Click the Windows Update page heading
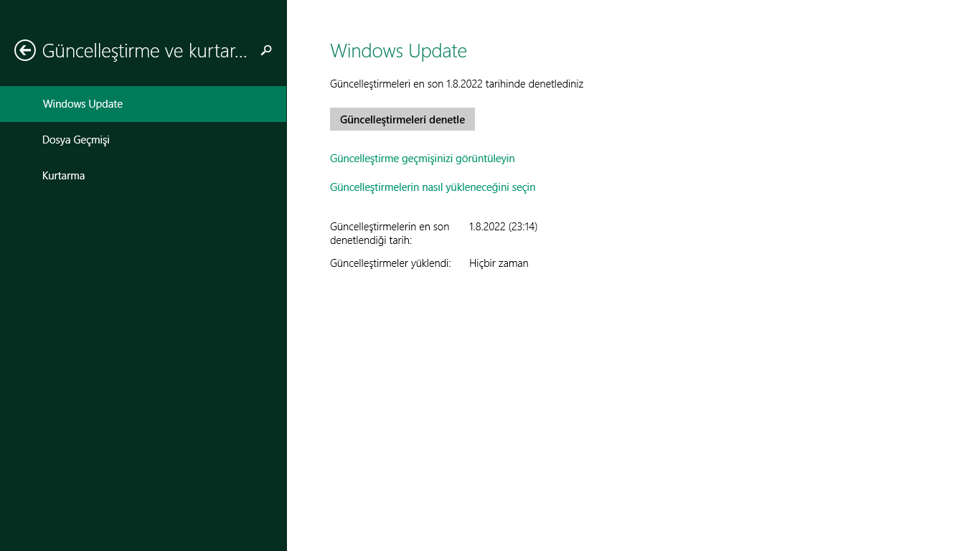This screenshot has width=980, height=551. pos(398,51)
